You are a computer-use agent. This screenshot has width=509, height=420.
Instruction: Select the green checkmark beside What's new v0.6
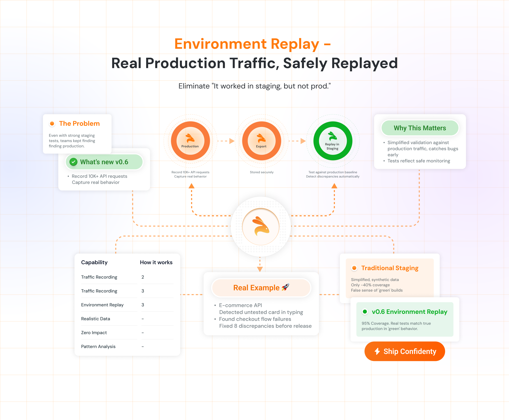74,162
